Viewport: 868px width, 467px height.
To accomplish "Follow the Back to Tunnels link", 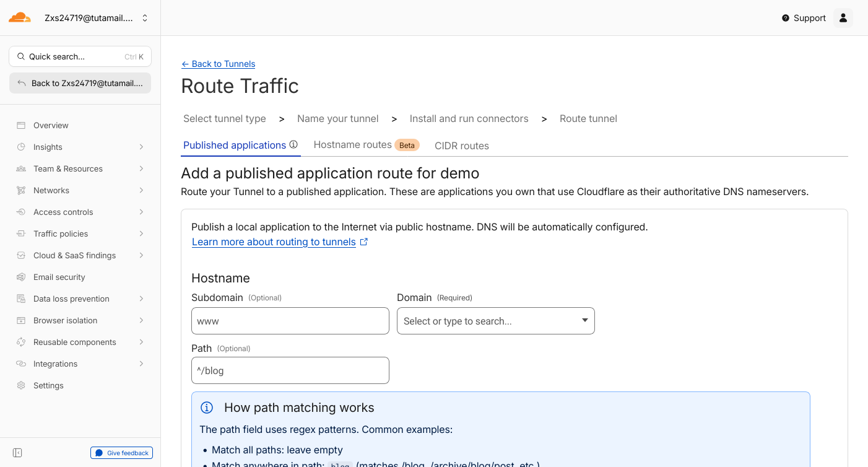I will (x=218, y=64).
